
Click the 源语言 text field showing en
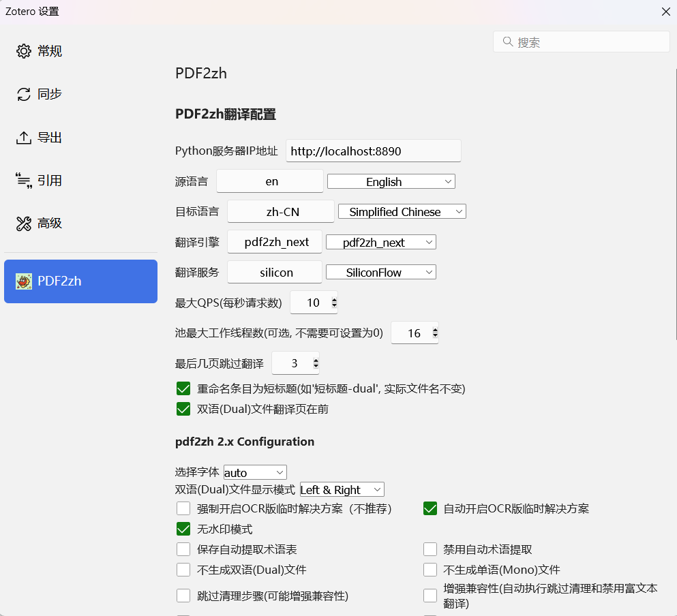click(x=270, y=181)
